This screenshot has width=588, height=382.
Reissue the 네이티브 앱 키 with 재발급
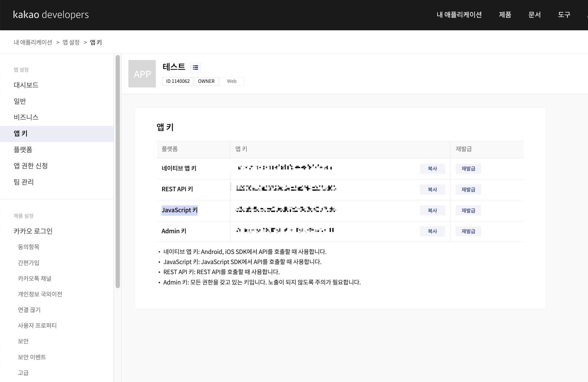pos(468,168)
